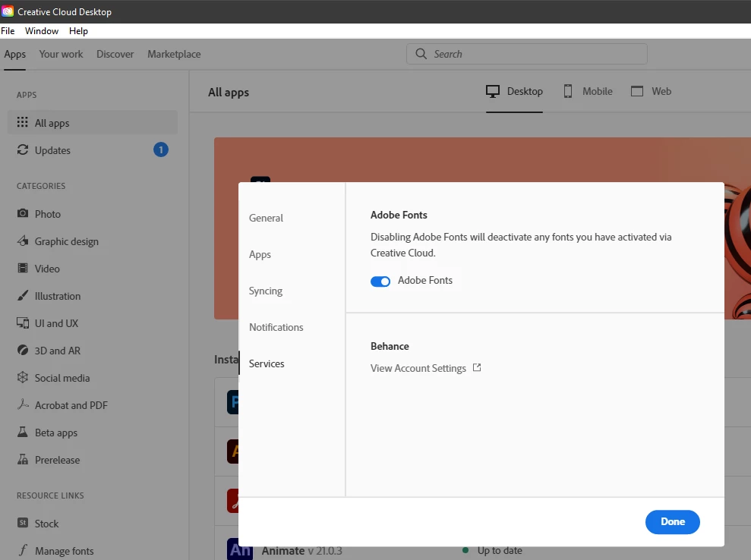Screen dimensions: 751x560
Task: Switch to the Marketplace tab
Action: [x=174, y=54]
